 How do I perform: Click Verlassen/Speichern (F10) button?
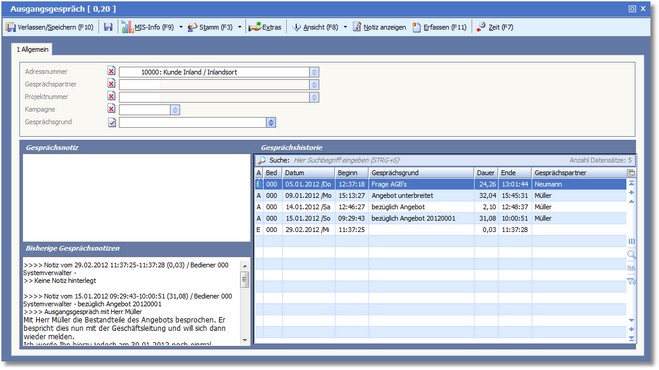point(50,27)
